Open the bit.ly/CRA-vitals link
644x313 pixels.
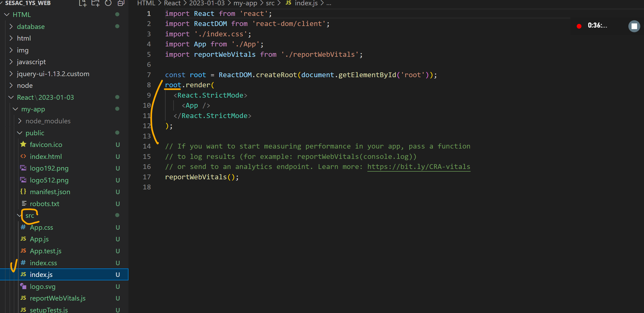[419, 167]
